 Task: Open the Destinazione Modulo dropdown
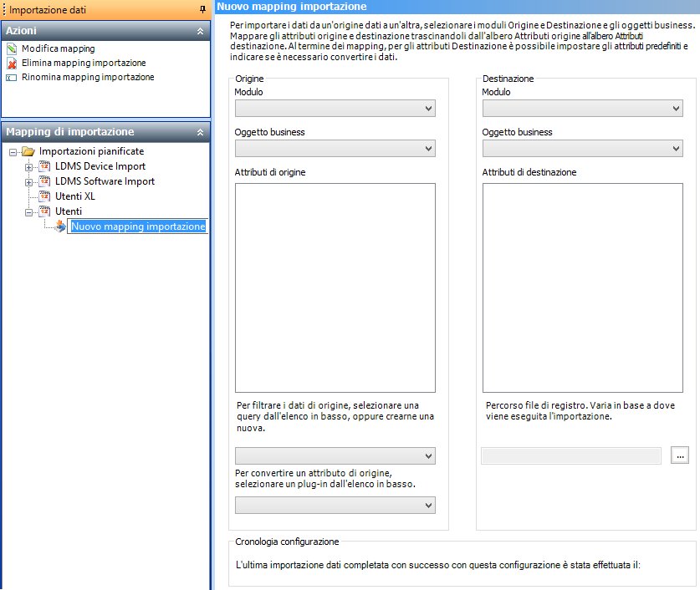point(583,109)
